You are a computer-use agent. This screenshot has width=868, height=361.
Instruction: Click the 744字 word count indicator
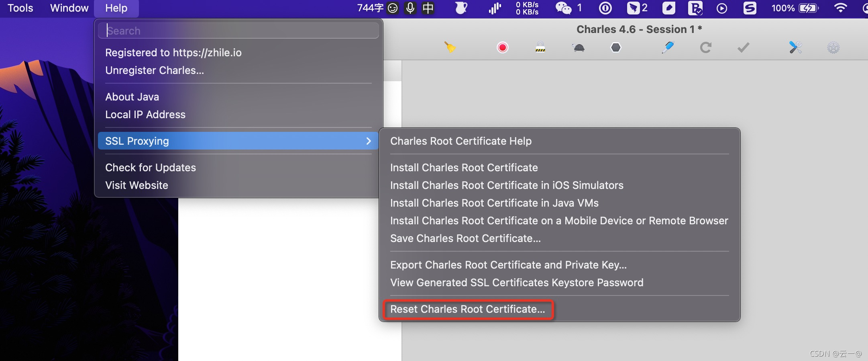(371, 8)
